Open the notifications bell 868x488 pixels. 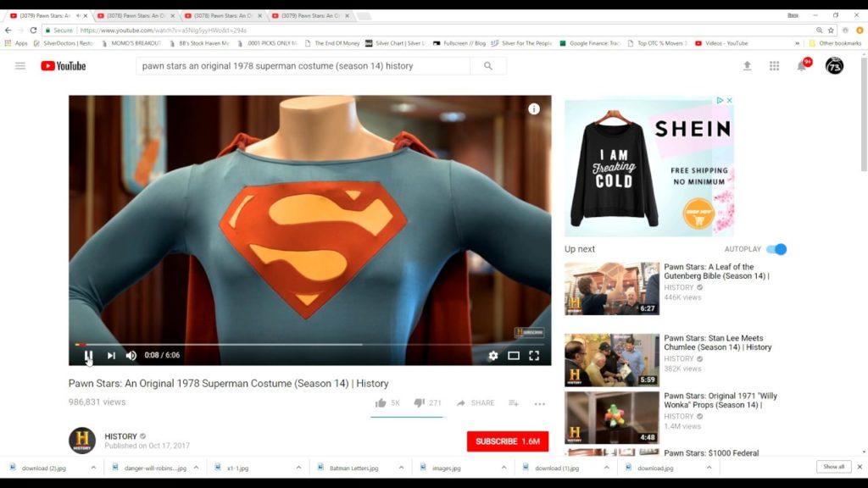coord(802,66)
